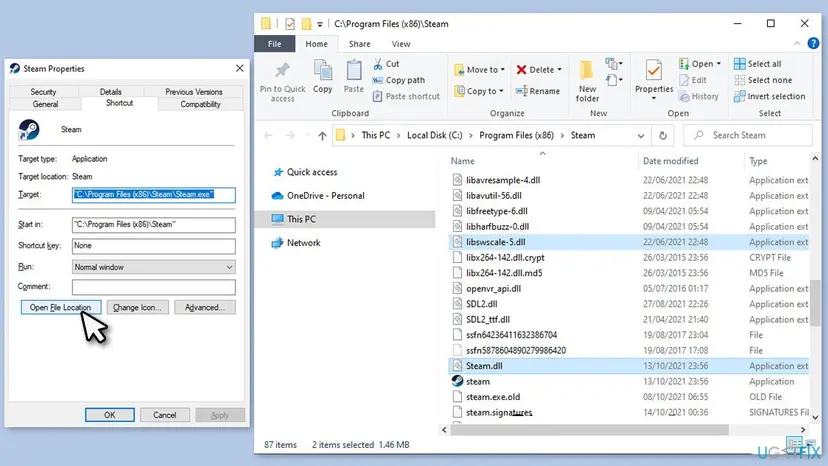Click the Forward navigation arrow
828x466 pixels.
(x=290, y=136)
